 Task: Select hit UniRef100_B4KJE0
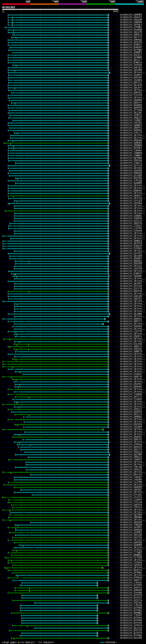coord(131,67)
